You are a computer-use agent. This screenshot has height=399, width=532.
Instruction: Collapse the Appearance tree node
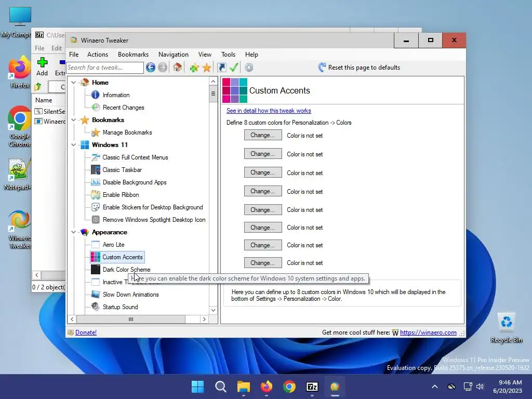pos(73,232)
